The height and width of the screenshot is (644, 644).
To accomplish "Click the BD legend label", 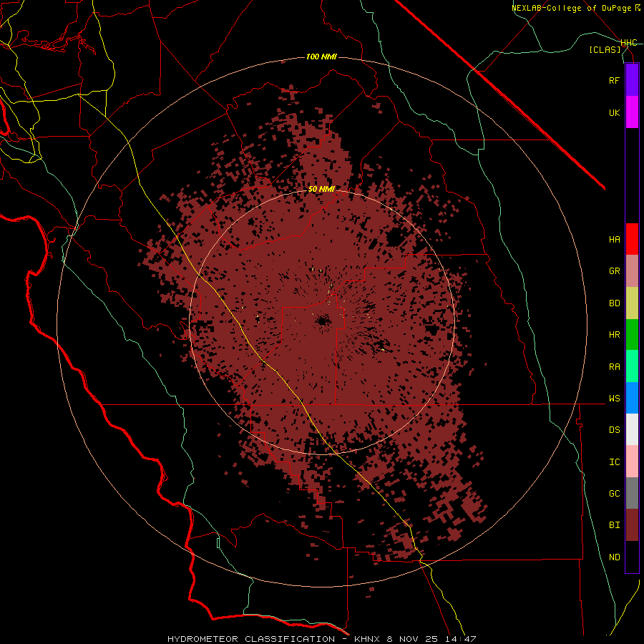I will [x=614, y=303].
